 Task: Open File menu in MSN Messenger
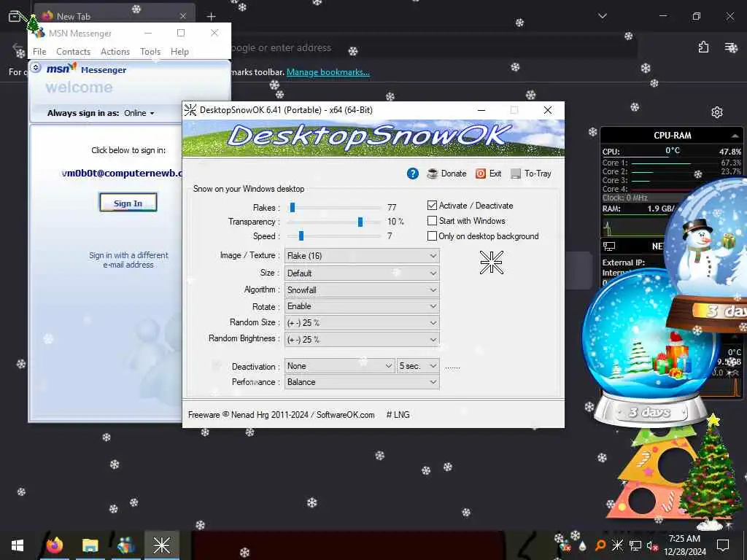(x=39, y=52)
